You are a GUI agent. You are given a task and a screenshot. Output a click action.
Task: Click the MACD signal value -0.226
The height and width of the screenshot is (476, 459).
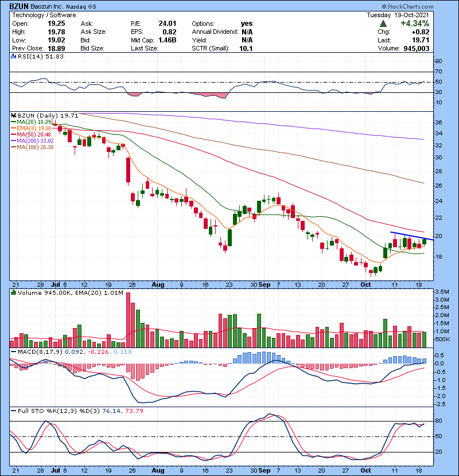coord(99,352)
